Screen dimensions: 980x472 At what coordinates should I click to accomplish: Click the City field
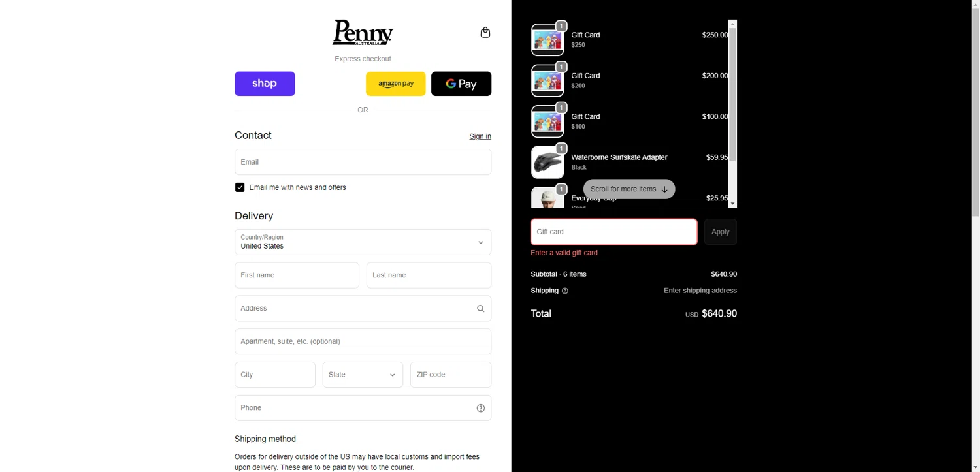coord(275,375)
